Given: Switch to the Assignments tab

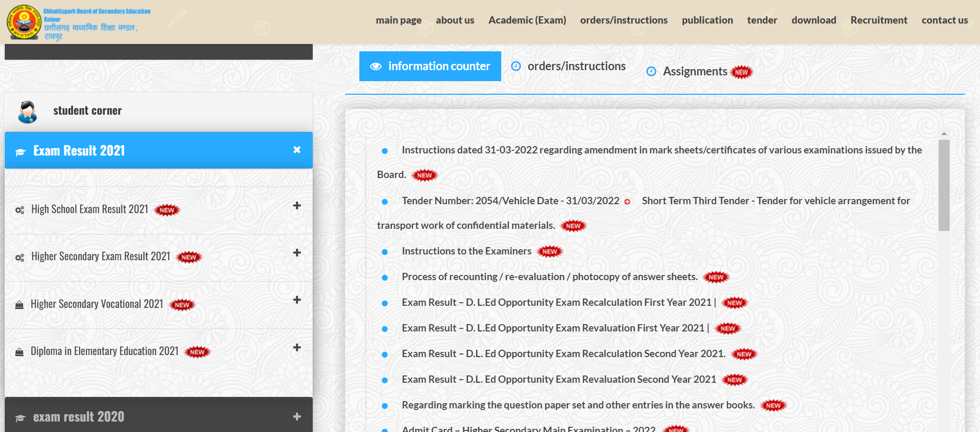Looking at the screenshot, I should click(x=695, y=72).
